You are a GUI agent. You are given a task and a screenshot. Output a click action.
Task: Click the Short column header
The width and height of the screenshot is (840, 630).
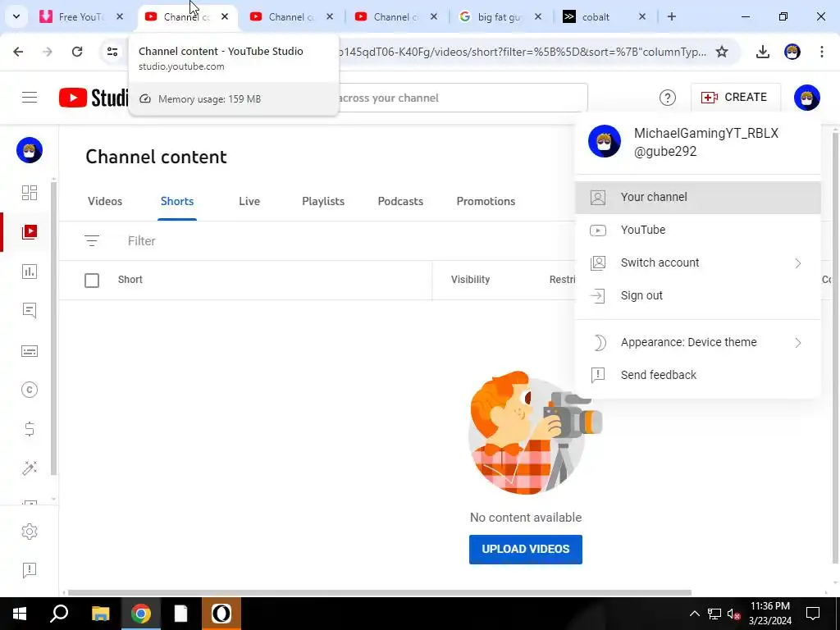130,280
